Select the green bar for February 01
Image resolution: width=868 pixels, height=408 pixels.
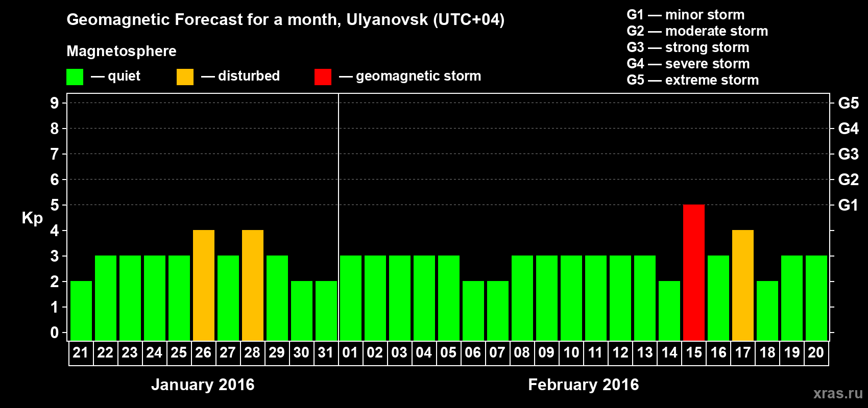(351, 298)
